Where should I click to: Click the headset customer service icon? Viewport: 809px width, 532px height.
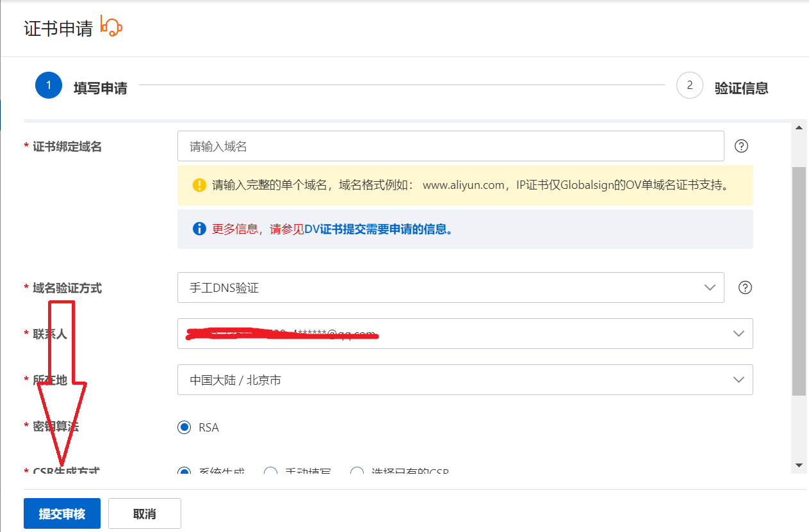click(x=111, y=28)
